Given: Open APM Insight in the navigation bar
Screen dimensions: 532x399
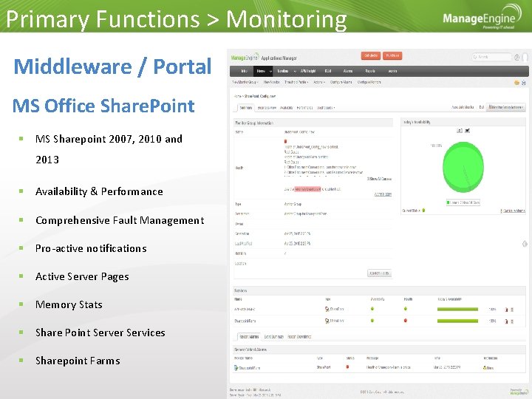Looking at the screenshot, I should (x=308, y=71).
